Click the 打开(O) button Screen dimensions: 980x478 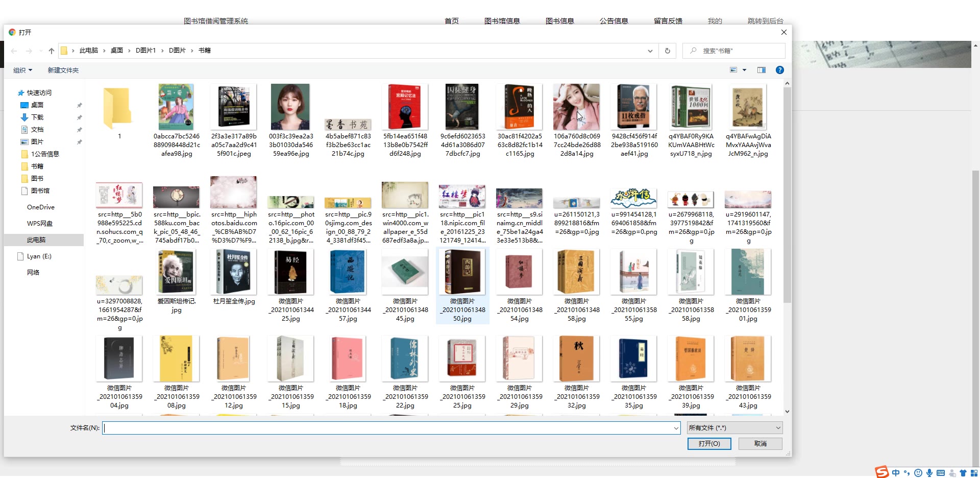click(709, 444)
